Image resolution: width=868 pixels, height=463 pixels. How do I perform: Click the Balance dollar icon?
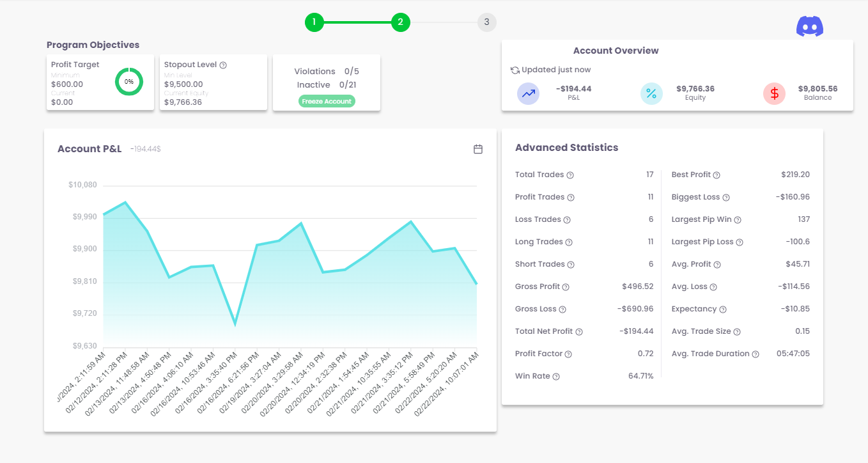click(x=774, y=93)
